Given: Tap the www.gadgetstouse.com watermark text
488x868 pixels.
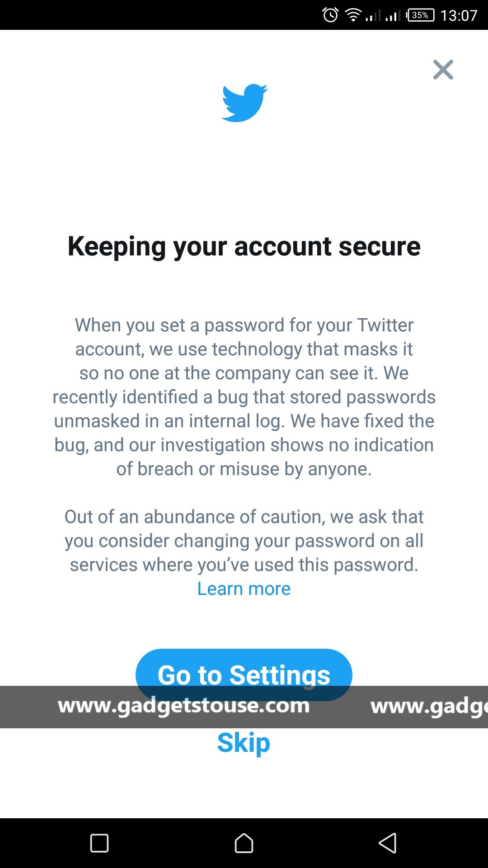Looking at the screenshot, I should 184,706.
